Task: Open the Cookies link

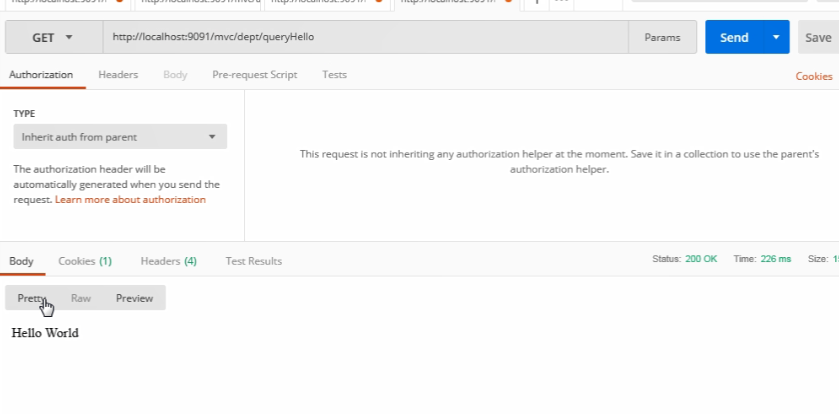Action: click(814, 76)
